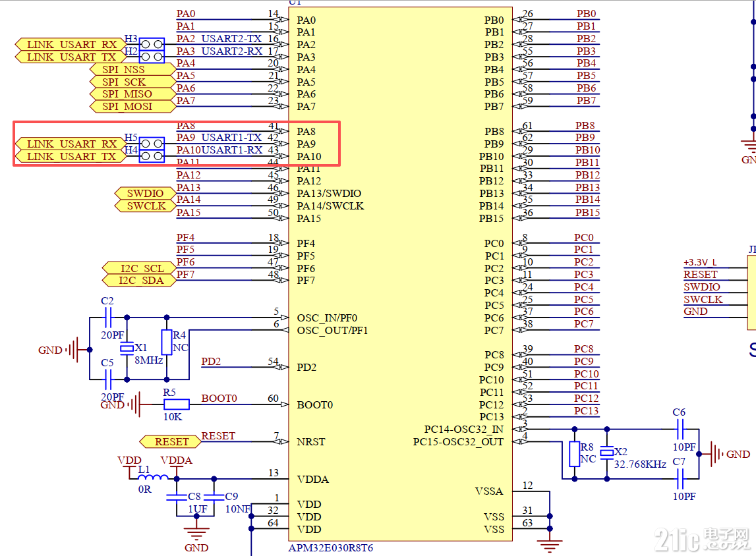
Task: Select jumper header H2
Action: pos(152,57)
